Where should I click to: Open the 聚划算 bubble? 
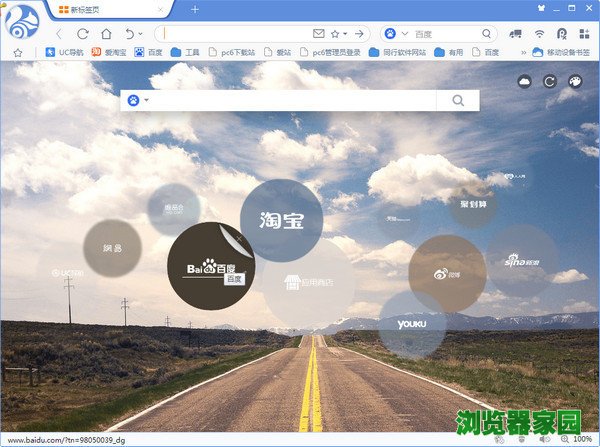coord(473,204)
